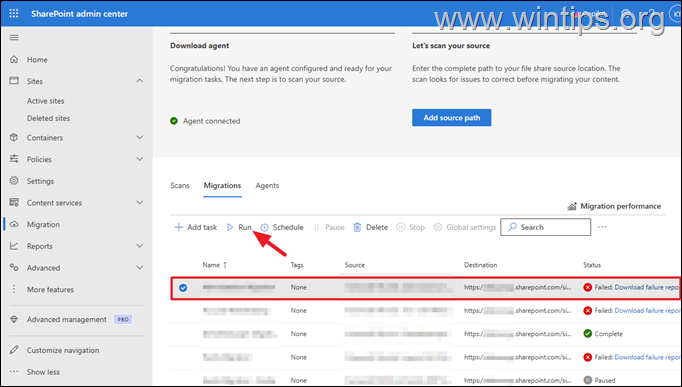Click Add task in toolbar

pos(195,227)
